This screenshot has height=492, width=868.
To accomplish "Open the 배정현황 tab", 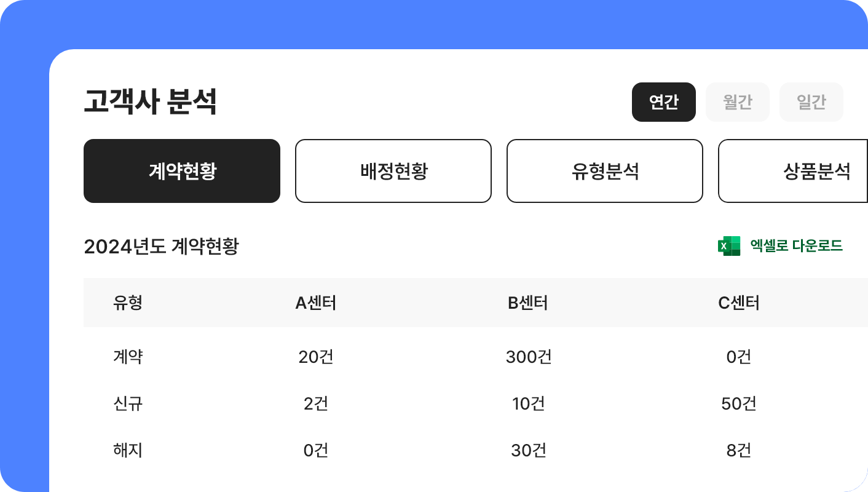I will [x=393, y=171].
